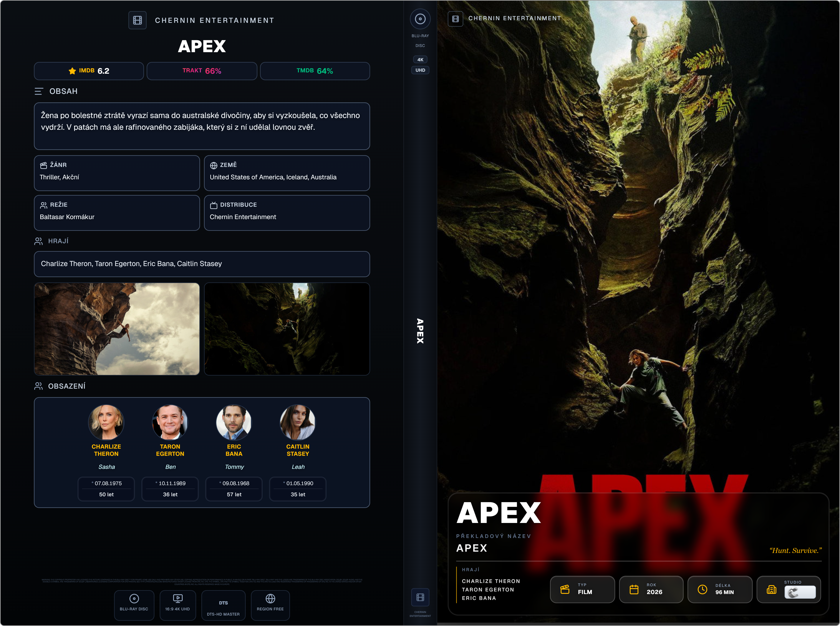Click the film icon beside Chernin Entertainment header

(138, 20)
